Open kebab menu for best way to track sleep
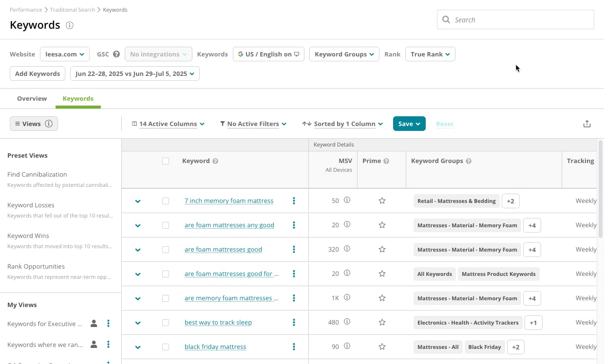The width and height of the screenshot is (604, 364). point(294,322)
